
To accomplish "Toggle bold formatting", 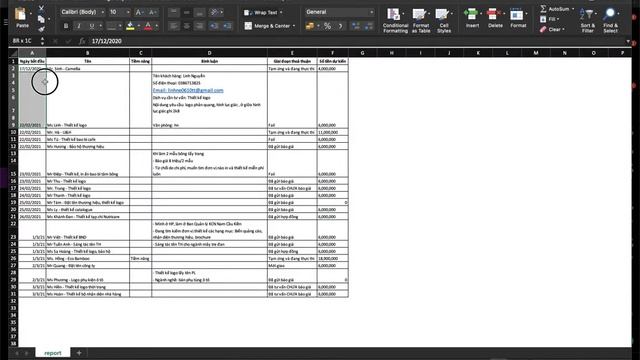I will [x=66, y=26].
